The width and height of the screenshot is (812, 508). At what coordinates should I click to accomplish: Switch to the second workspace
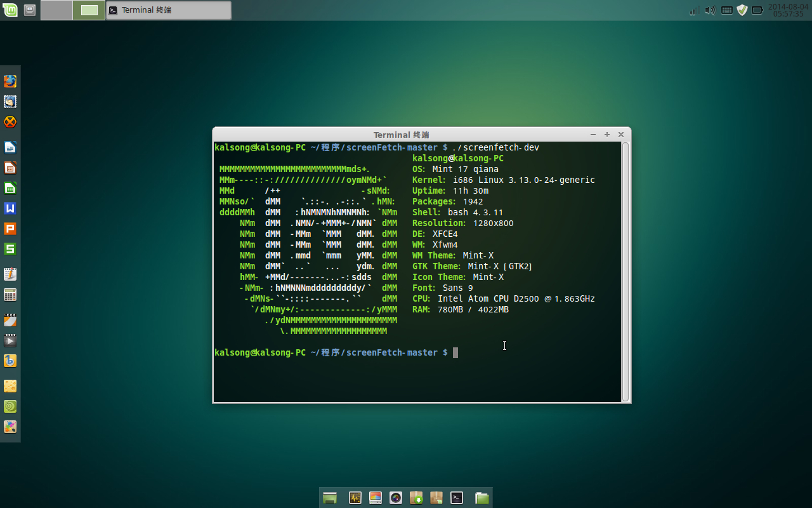pos(89,10)
